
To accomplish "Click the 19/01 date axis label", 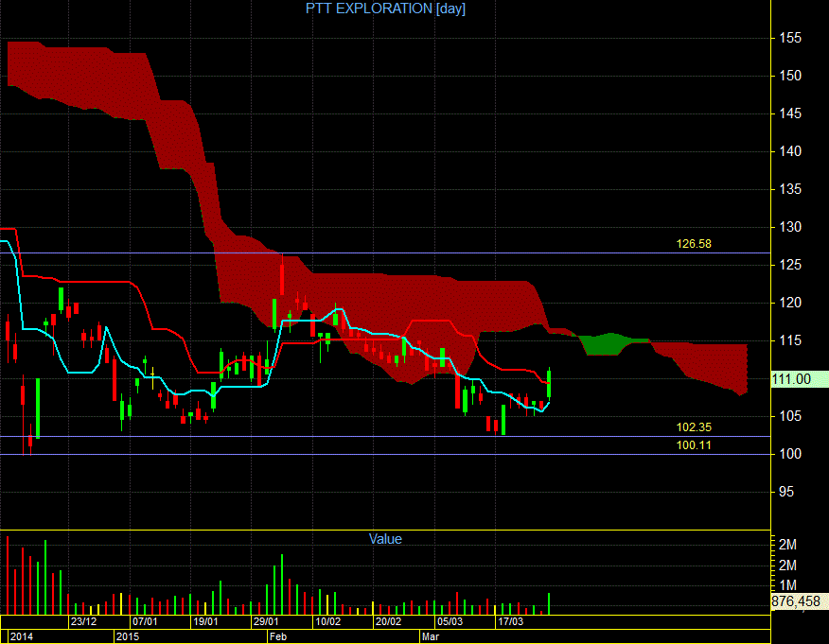I will pos(205,622).
